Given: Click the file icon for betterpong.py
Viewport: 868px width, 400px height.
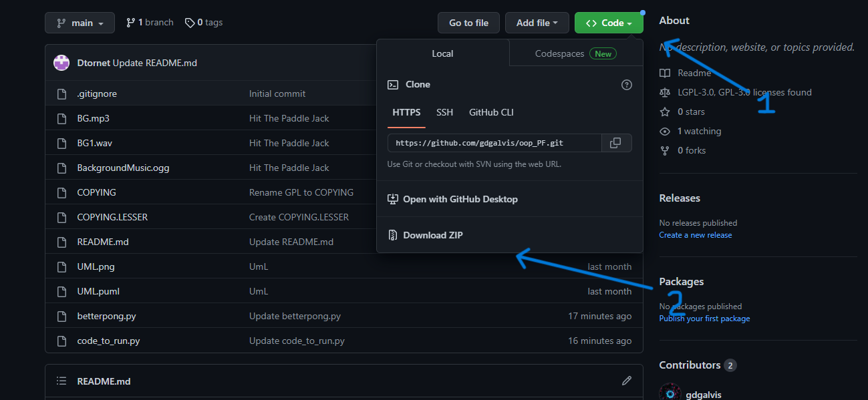Looking at the screenshot, I should (62, 316).
